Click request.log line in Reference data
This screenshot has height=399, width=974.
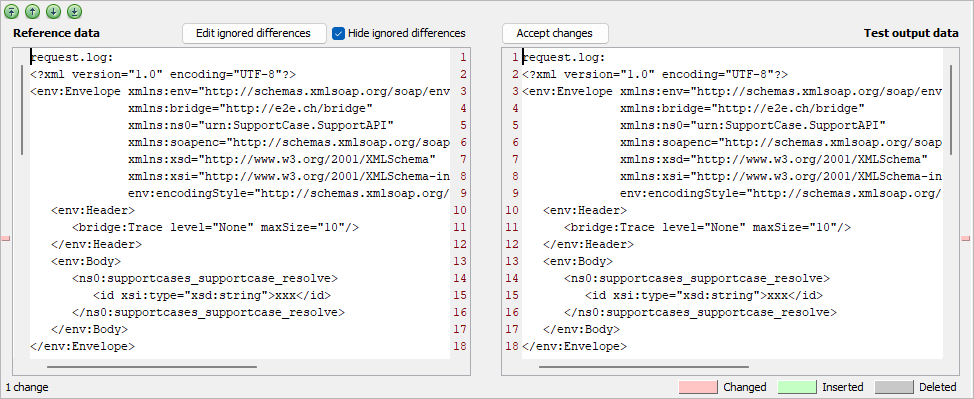(72, 58)
